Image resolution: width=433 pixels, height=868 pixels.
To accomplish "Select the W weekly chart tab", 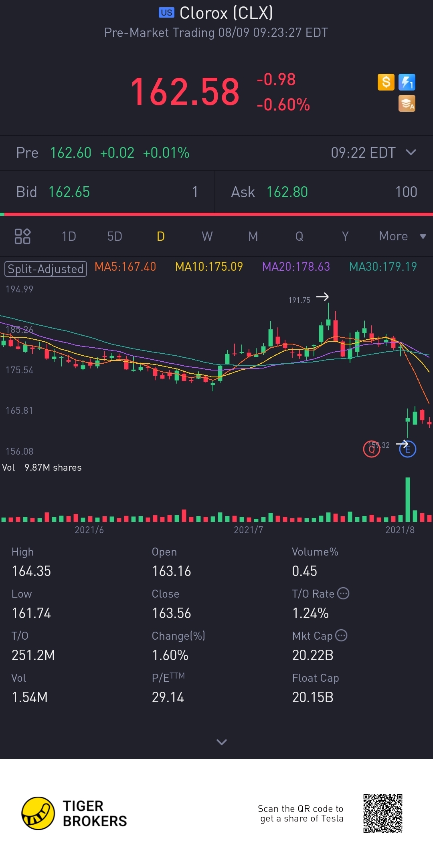I will click(x=207, y=236).
